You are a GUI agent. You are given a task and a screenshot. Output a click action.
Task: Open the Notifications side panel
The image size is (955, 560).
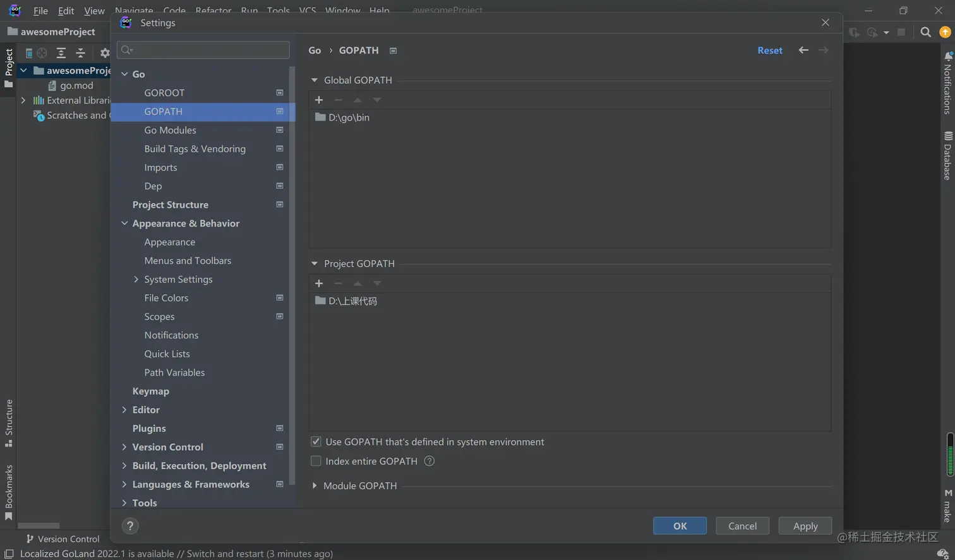coord(947,83)
